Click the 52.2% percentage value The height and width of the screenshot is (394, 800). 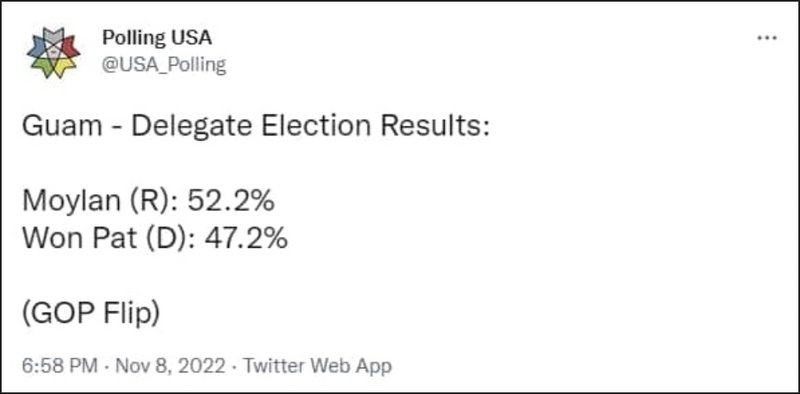231,201
